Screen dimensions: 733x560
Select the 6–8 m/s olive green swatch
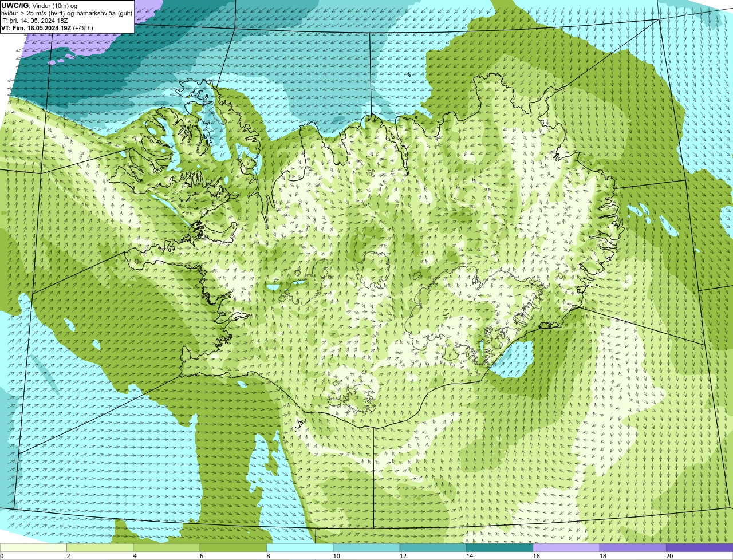coord(233,547)
